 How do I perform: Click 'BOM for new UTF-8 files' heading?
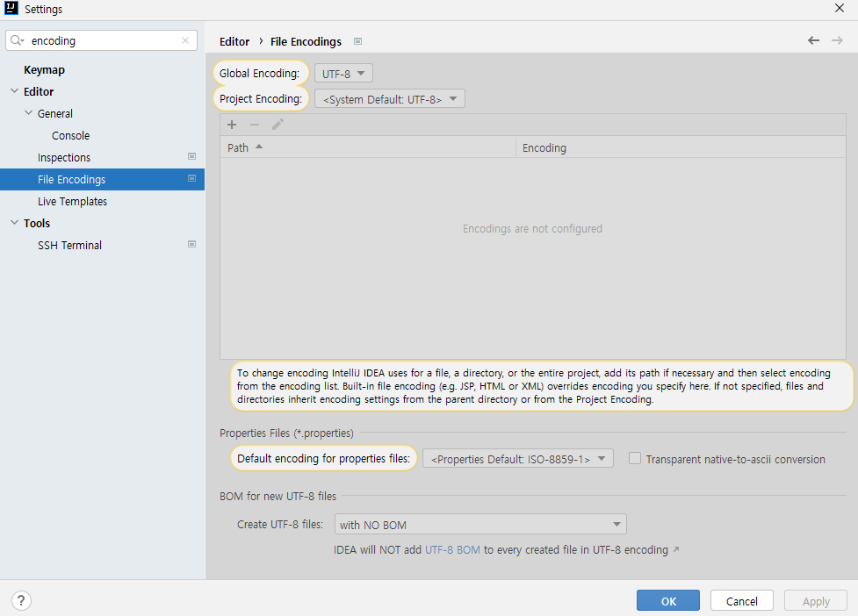[278, 497]
